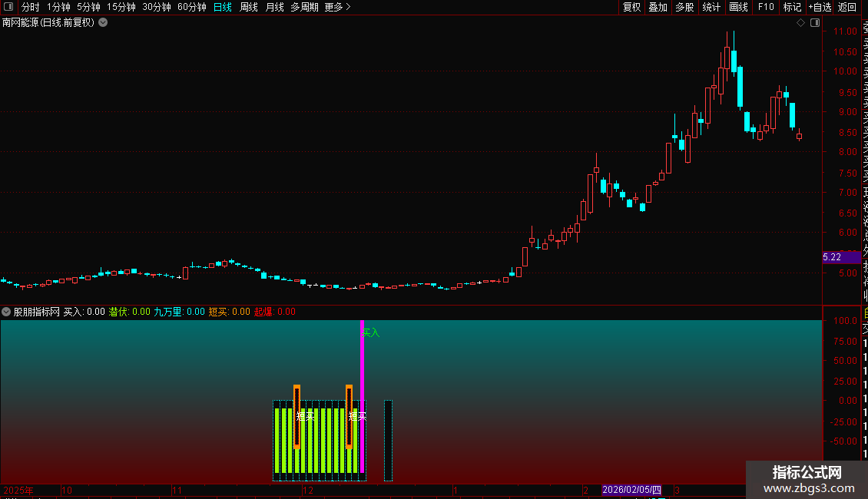The width and height of the screenshot is (868, 499).
Task: Switch to 周线 weekly chart
Action: (249, 7)
